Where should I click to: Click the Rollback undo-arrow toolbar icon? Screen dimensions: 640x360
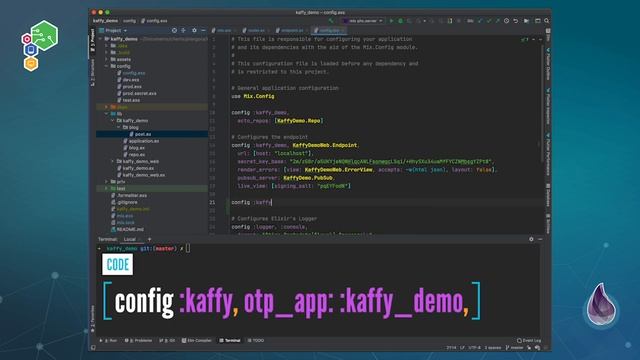click(516, 20)
